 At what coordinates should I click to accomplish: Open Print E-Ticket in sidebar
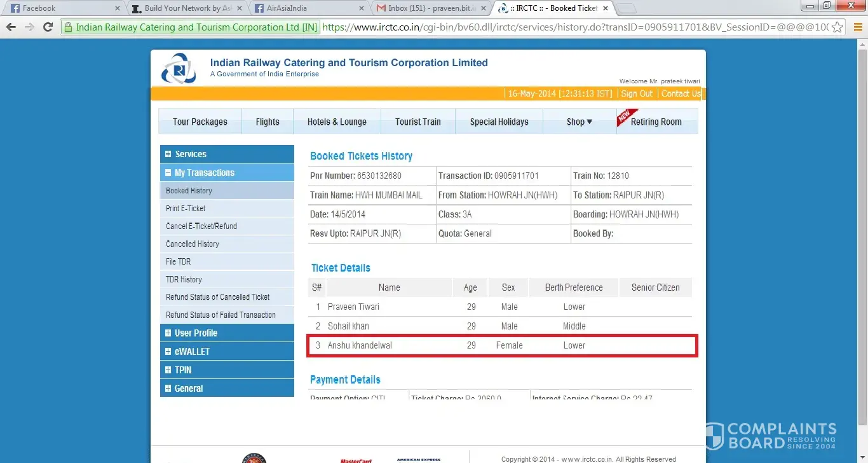pyautogui.click(x=227, y=208)
